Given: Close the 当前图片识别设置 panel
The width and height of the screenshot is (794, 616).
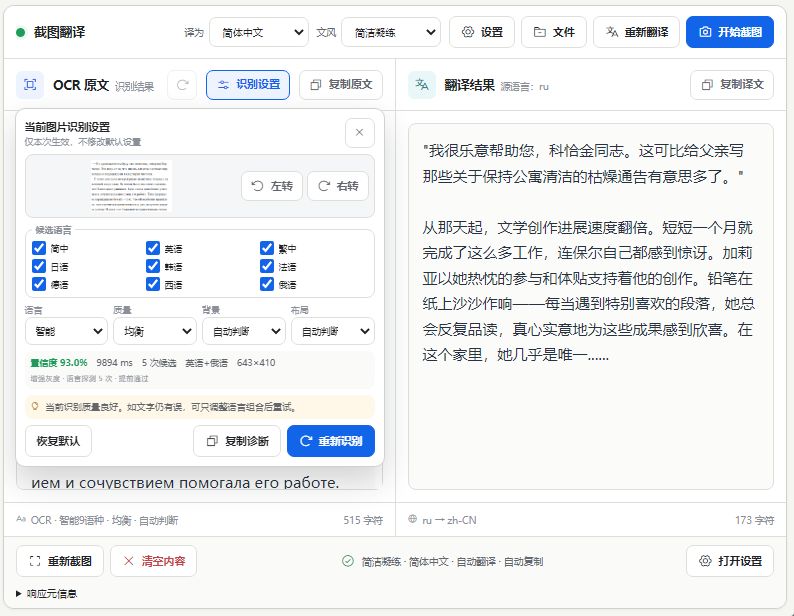Looking at the screenshot, I should point(360,133).
